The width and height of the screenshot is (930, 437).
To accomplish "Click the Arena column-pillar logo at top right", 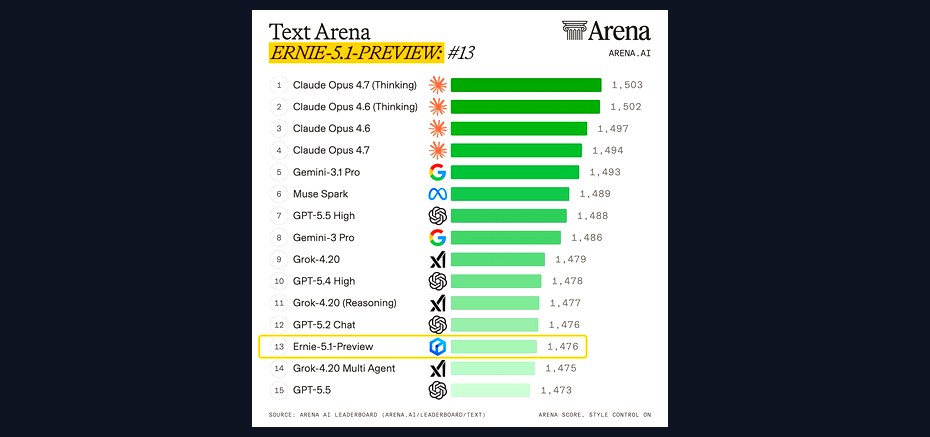I will tap(574, 31).
